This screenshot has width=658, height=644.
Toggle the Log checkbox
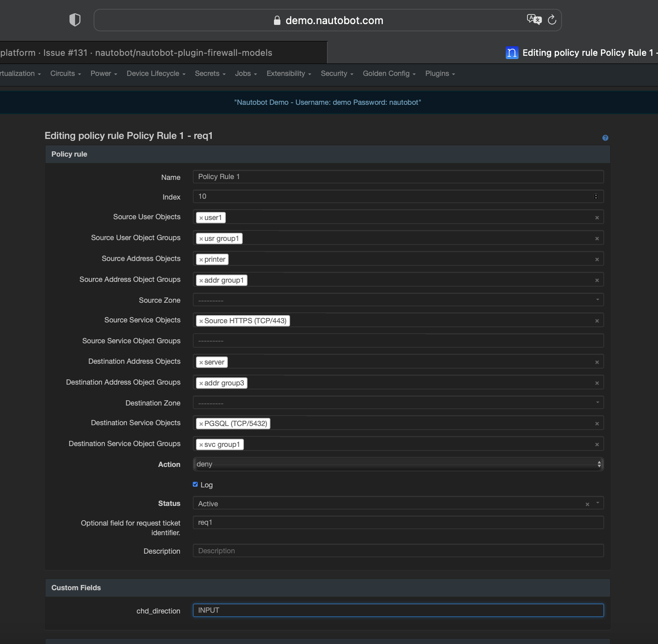(x=195, y=485)
